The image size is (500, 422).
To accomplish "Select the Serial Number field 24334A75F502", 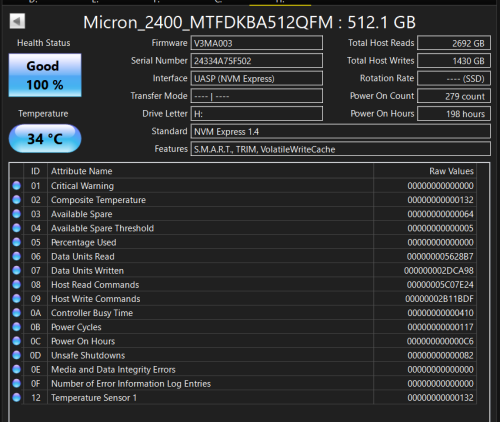I will coord(257,61).
